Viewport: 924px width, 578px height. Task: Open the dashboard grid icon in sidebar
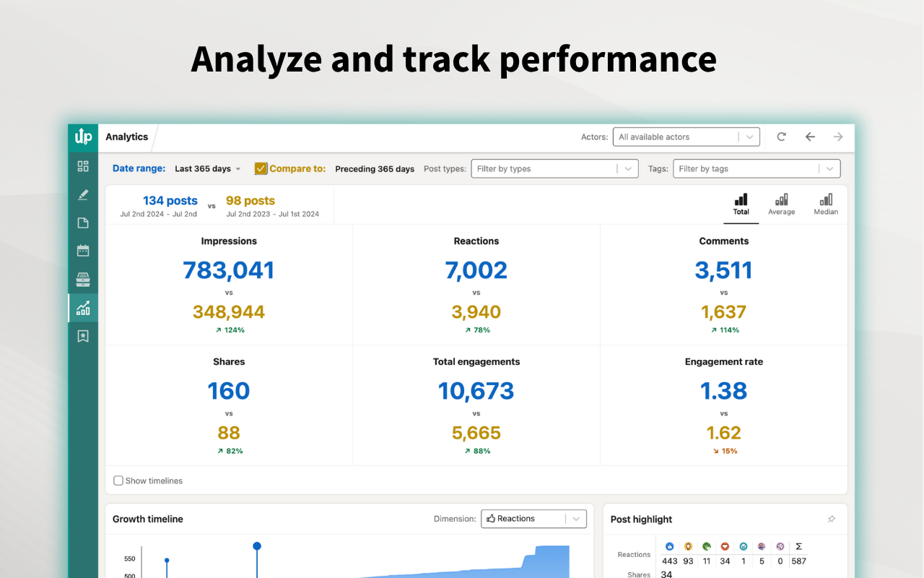pyautogui.click(x=83, y=166)
